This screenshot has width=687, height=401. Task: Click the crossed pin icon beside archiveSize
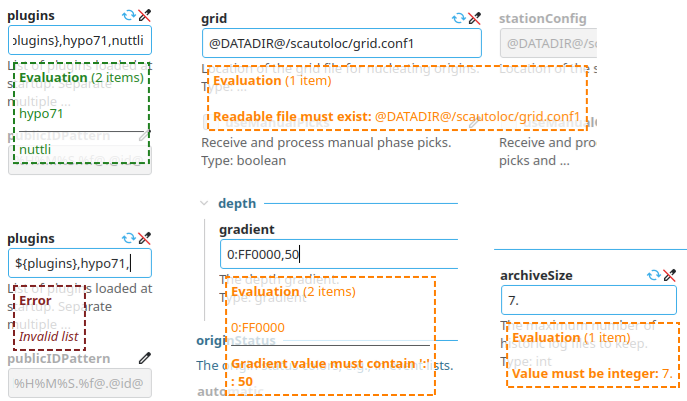tap(671, 275)
